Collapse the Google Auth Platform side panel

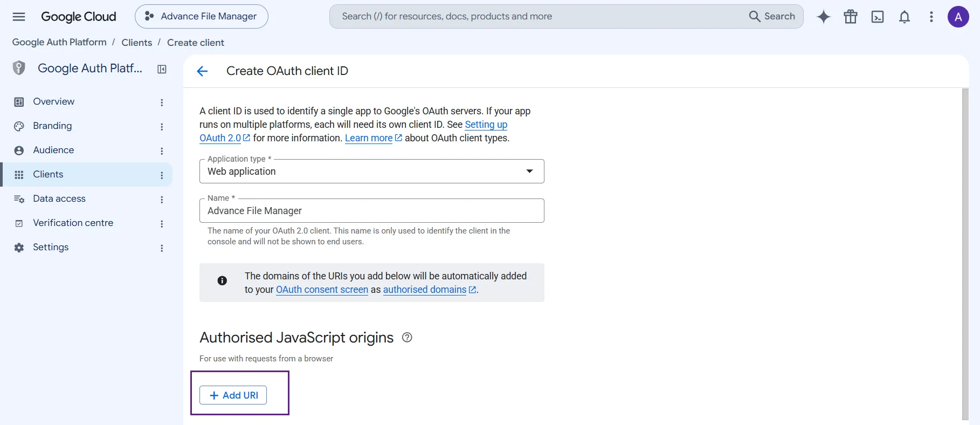click(x=162, y=69)
